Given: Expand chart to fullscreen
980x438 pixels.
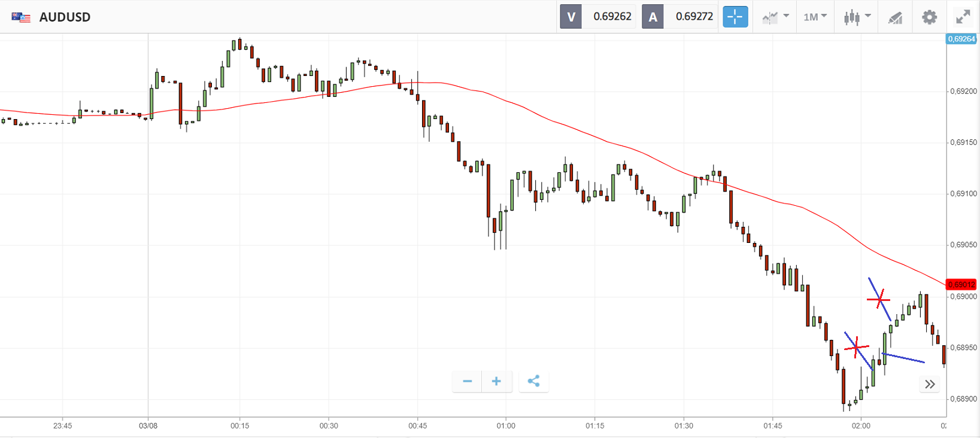Looking at the screenshot, I should 963,17.
